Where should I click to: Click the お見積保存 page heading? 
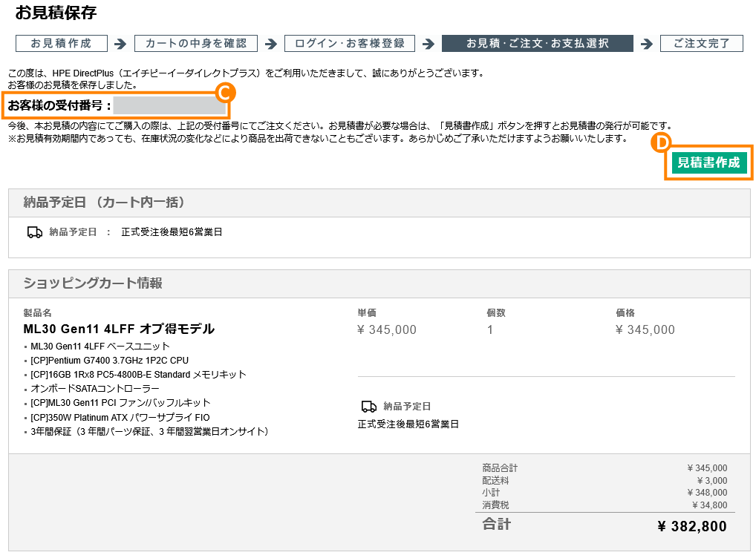coord(56,13)
